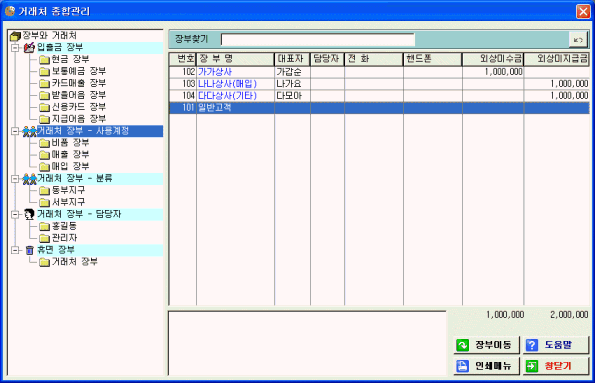Click the 외상미지급금 column header
This screenshot has width=595, height=383.
556,59
